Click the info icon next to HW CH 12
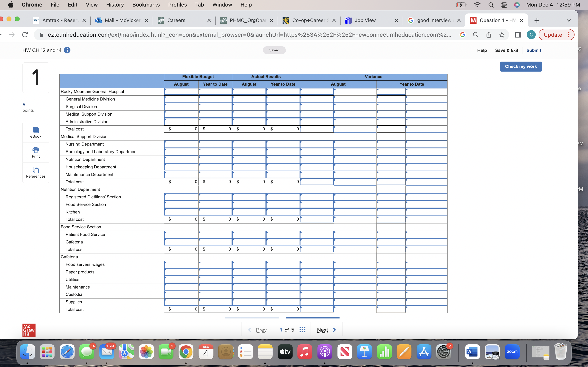Screen dimensions: 588x367 point(67,50)
